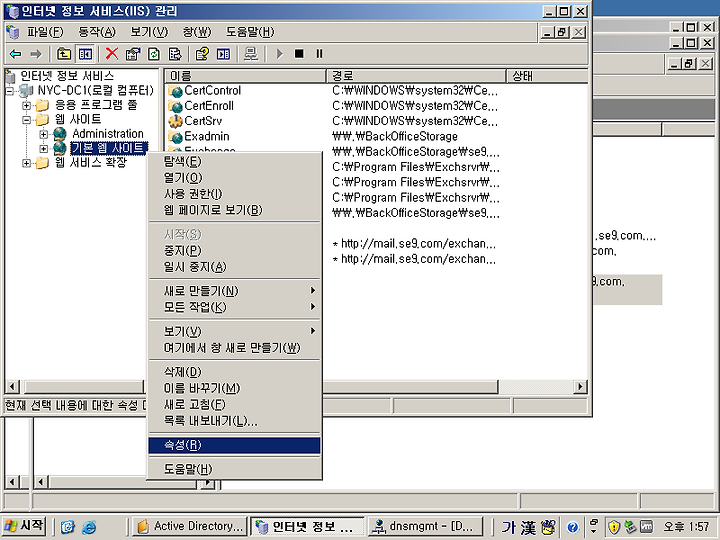Collapse the NYC-DC1 computer node
Screen dimensions: 720x540
(x=10, y=91)
